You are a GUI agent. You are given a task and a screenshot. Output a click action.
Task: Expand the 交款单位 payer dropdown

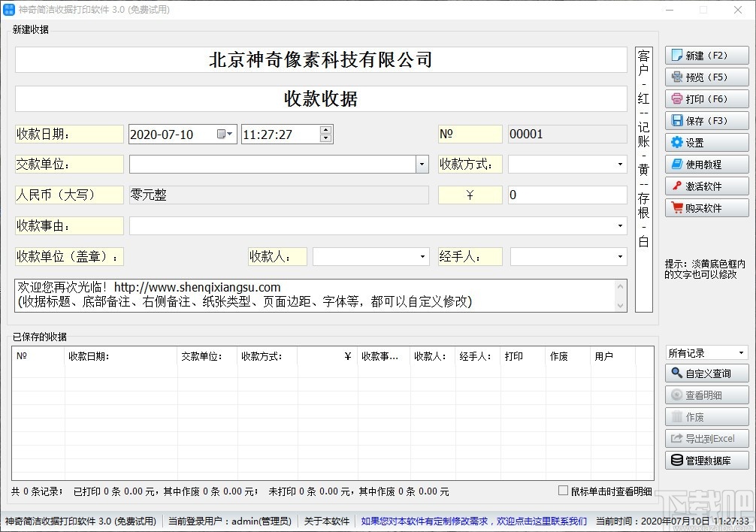point(421,163)
